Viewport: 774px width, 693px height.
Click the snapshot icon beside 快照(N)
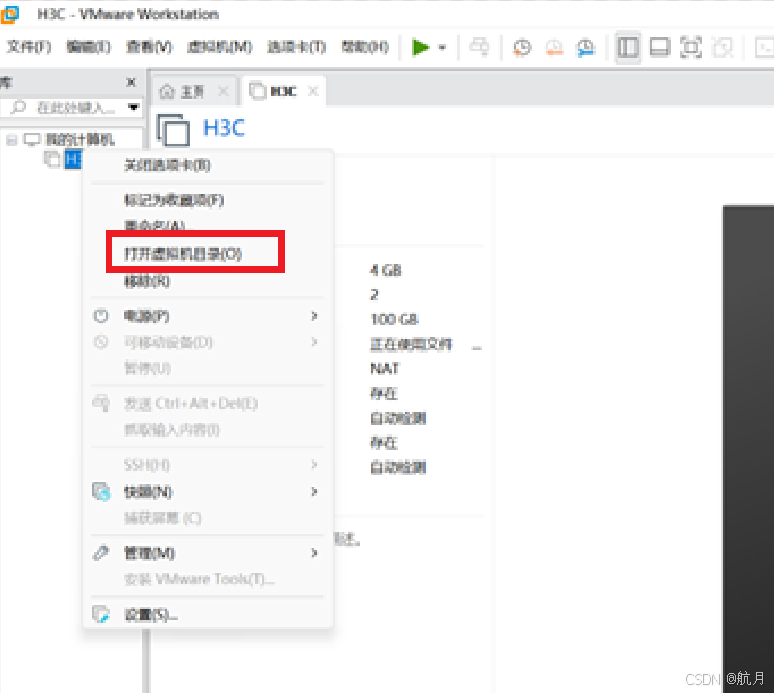[101, 492]
